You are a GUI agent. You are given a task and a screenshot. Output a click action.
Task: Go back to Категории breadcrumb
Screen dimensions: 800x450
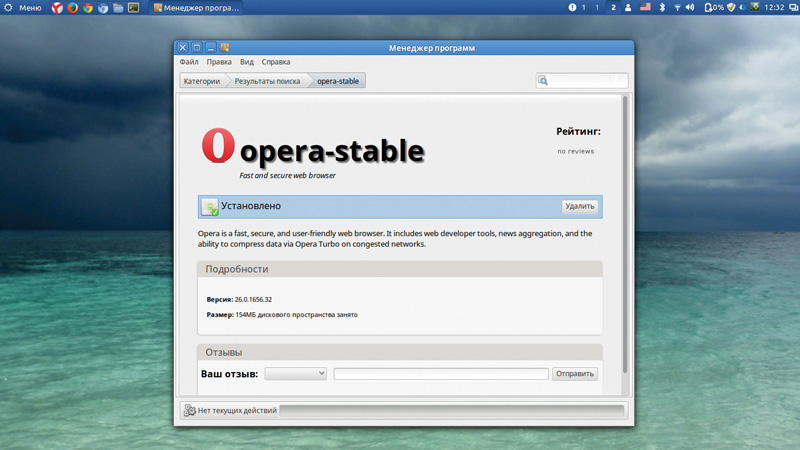click(202, 81)
